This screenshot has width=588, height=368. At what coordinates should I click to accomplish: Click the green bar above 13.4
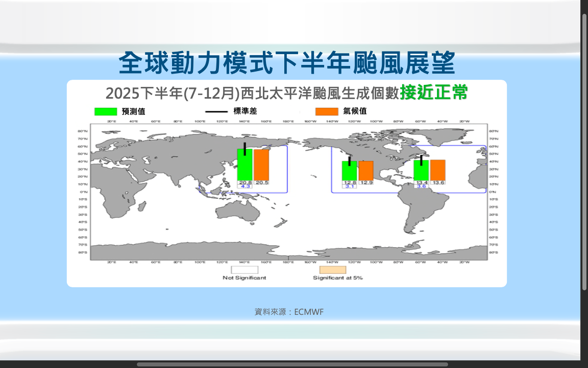click(421, 171)
